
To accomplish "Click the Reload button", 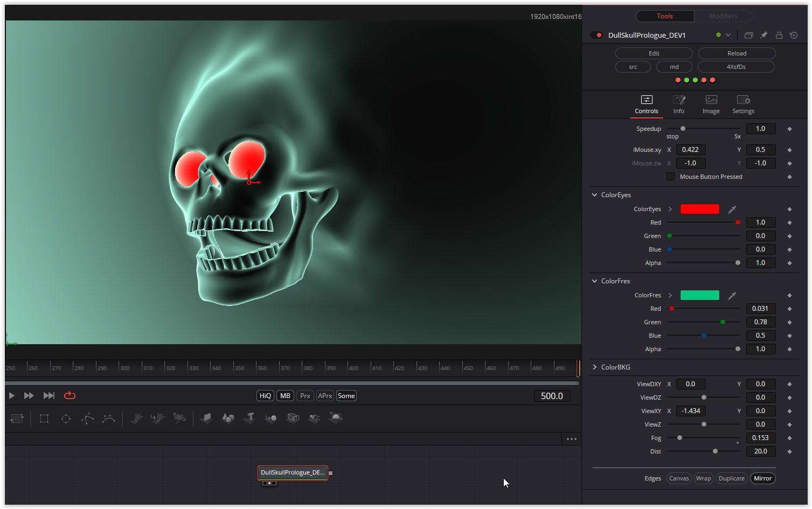I will point(737,53).
